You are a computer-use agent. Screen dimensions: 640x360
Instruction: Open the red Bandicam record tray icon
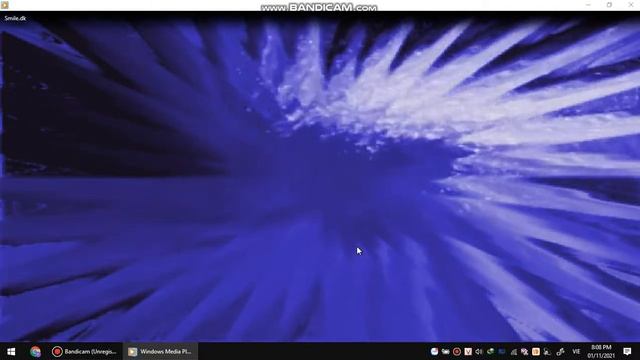457,351
